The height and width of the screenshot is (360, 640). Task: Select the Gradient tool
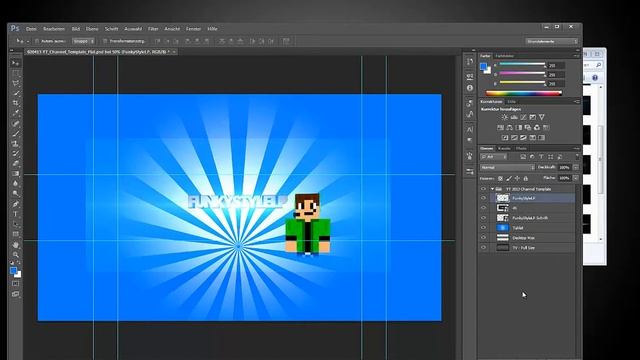16,173
